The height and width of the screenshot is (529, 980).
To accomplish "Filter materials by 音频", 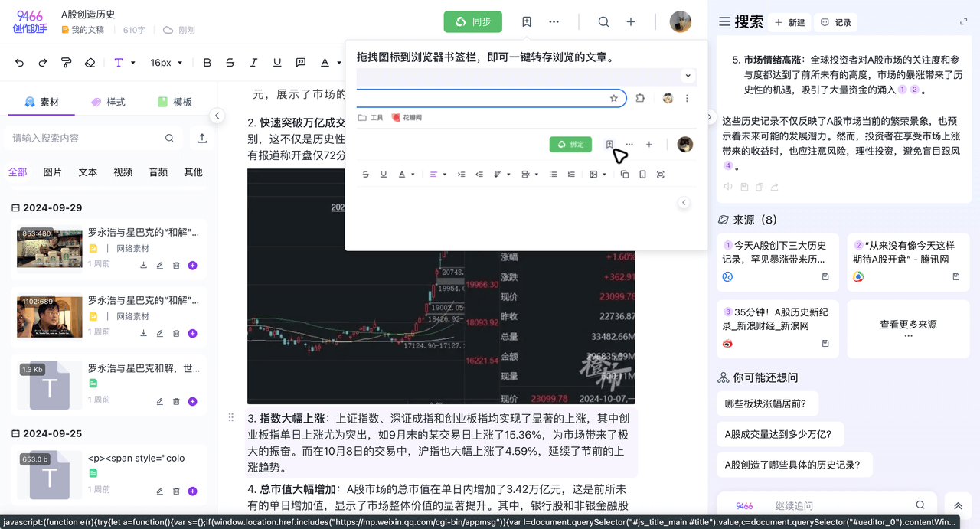I will tap(158, 172).
